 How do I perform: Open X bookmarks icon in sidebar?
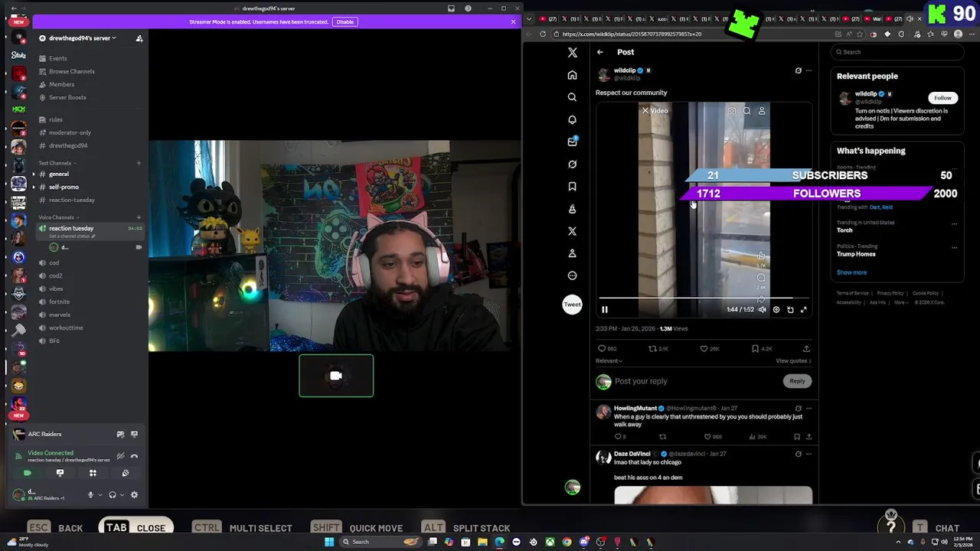click(x=572, y=186)
